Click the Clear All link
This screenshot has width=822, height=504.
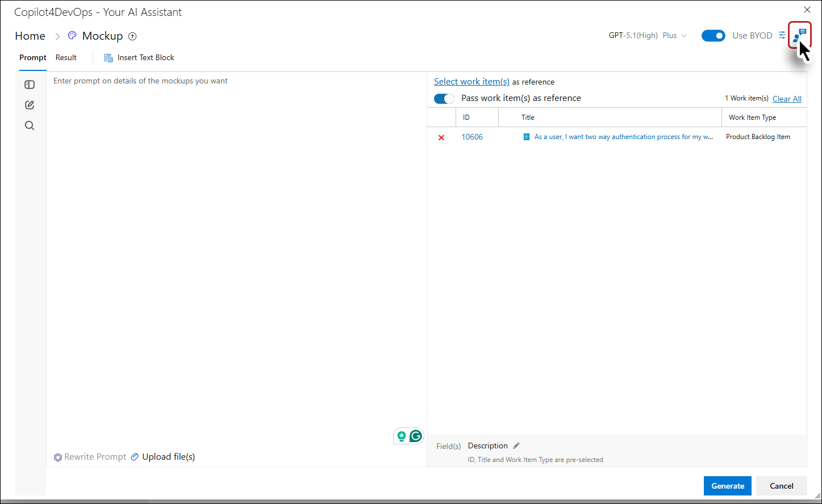click(x=787, y=99)
